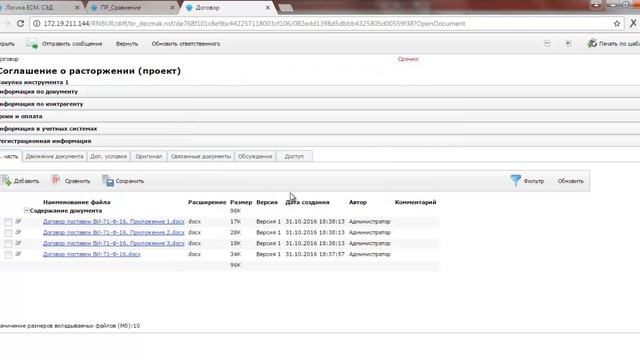Switch to the Оригинал tab
This screenshot has height=360, width=640.
[149, 156]
